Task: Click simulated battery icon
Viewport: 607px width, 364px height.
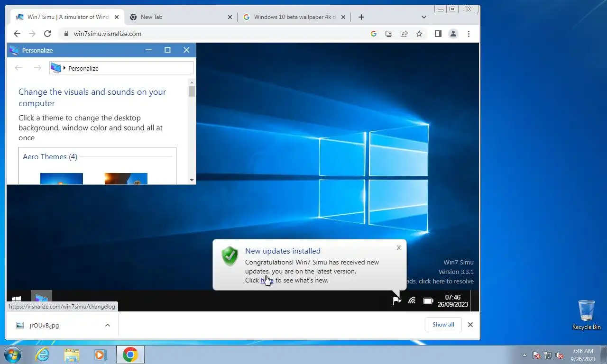Action: pyautogui.click(x=428, y=300)
